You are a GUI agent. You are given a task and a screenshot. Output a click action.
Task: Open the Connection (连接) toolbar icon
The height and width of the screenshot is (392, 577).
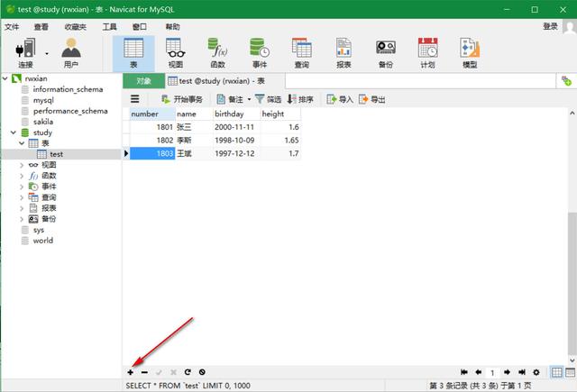pyautogui.click(x=25, y=53)
